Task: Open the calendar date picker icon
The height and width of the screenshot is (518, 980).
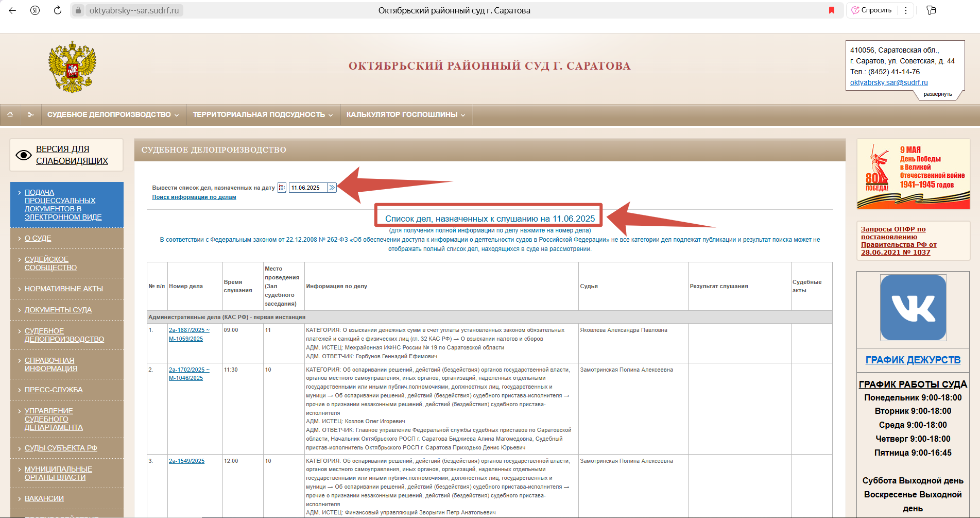Action: tap(282, 188)
